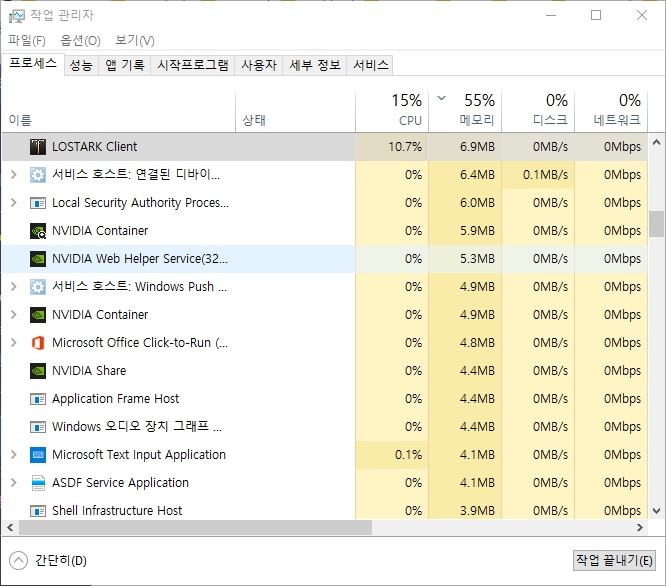
Task: Expand 서비스 호스트: 연결된 디바이스 row
Action: click(x=14, y=175)
